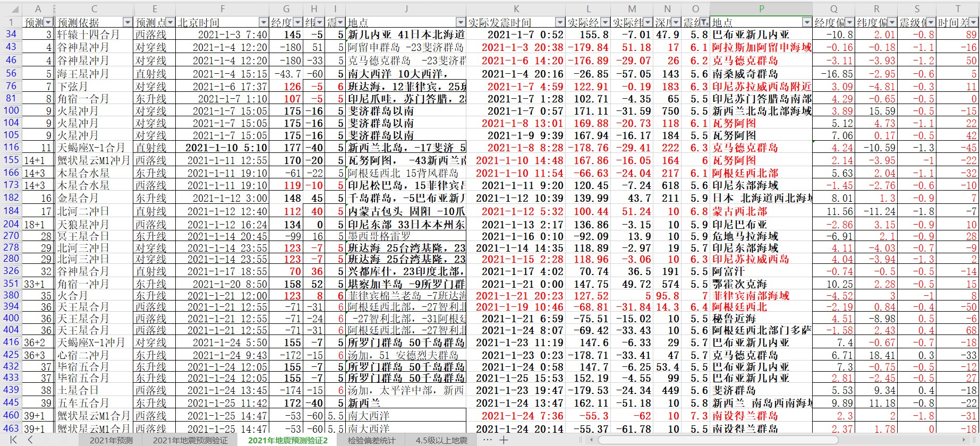Viewport: 980px width, 446px height.
Task: Open filter dropdown for 预测 column A
Action: click(49, 22)
